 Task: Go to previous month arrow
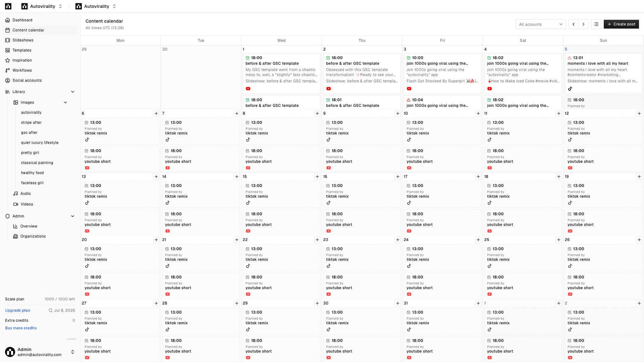point(574,24)
